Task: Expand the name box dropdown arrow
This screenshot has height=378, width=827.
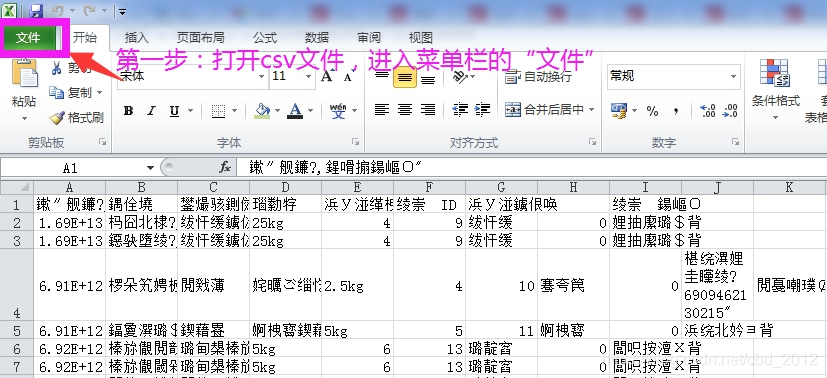Action: click(150, 168)
